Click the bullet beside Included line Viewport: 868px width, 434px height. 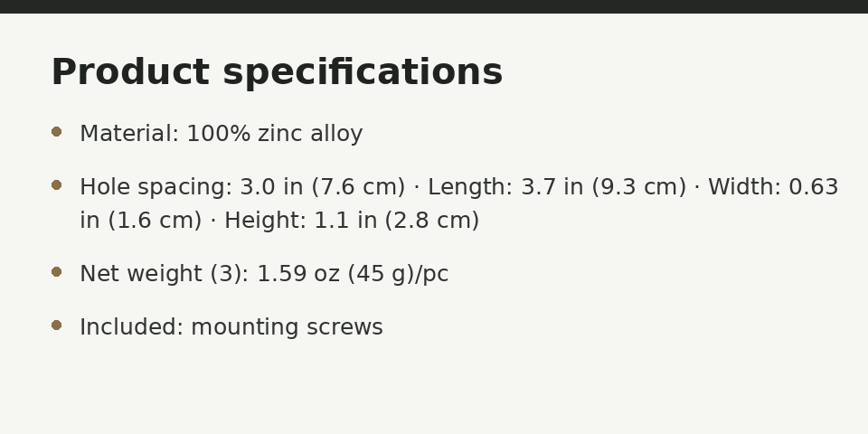(56, 325)
